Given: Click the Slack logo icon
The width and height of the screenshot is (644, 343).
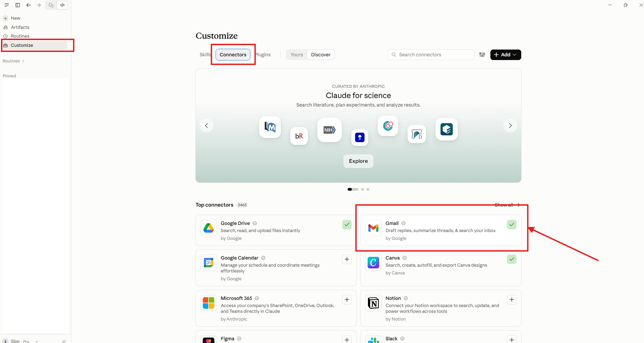Looking at the screenshot, I should [373, 340].
